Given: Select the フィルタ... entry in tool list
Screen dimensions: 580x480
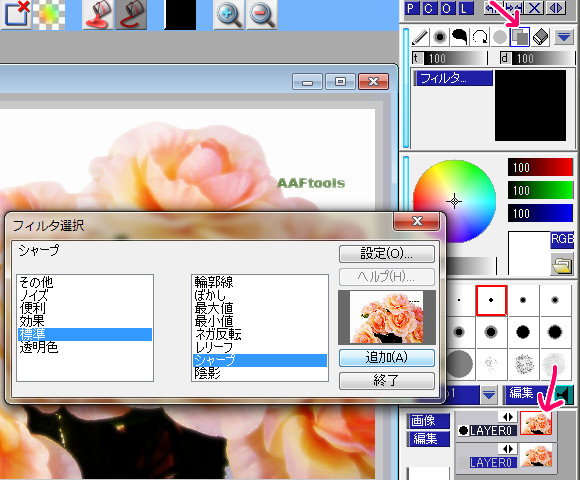Looking at the screenshot, I should (453, 78).
